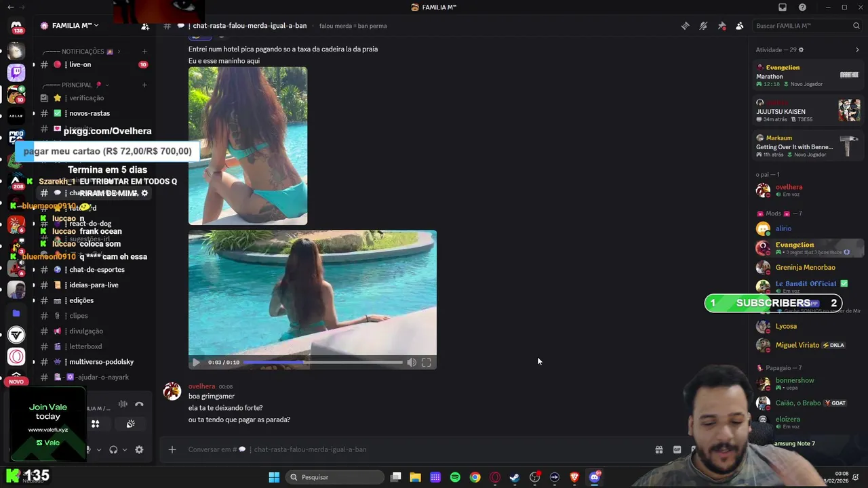Open activity settings gear next to Atividade
The height and width of the screenshot is (488, 868).
(x=801, y=49)
